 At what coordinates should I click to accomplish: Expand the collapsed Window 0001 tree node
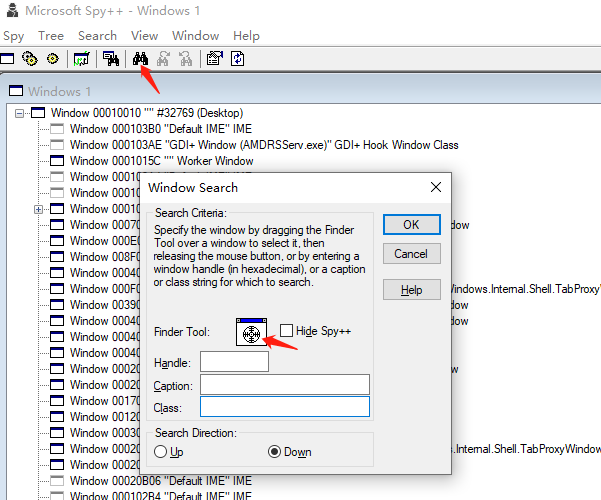tap(38, 209)
